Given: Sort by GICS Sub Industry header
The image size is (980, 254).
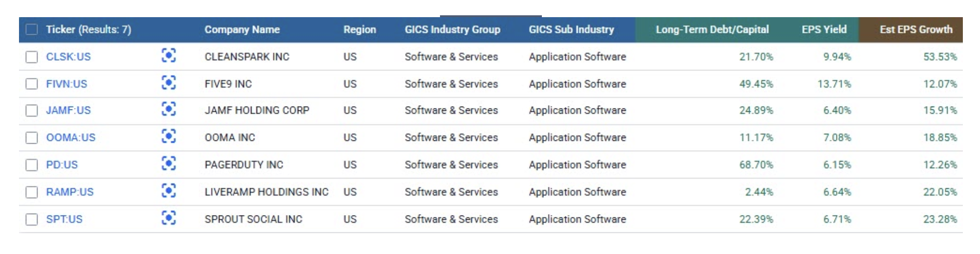Looking at the screenshot, I should point(572,29).
